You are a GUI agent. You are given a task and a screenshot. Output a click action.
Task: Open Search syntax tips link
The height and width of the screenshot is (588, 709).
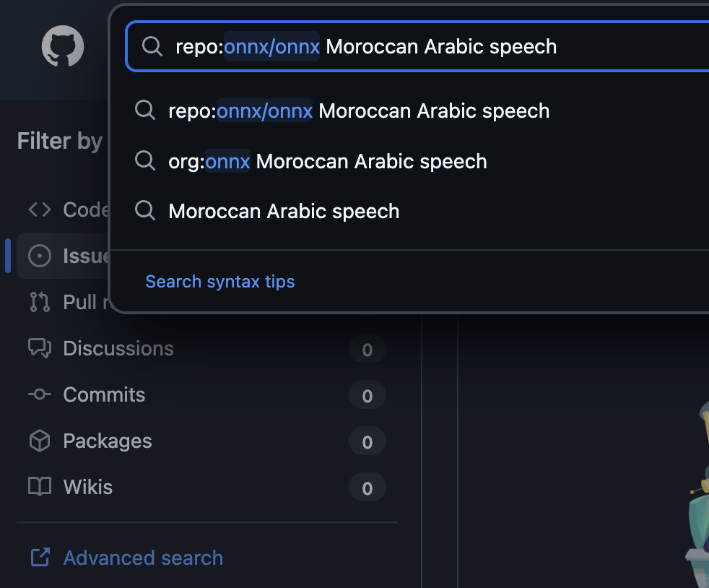(x=220, y=281)
